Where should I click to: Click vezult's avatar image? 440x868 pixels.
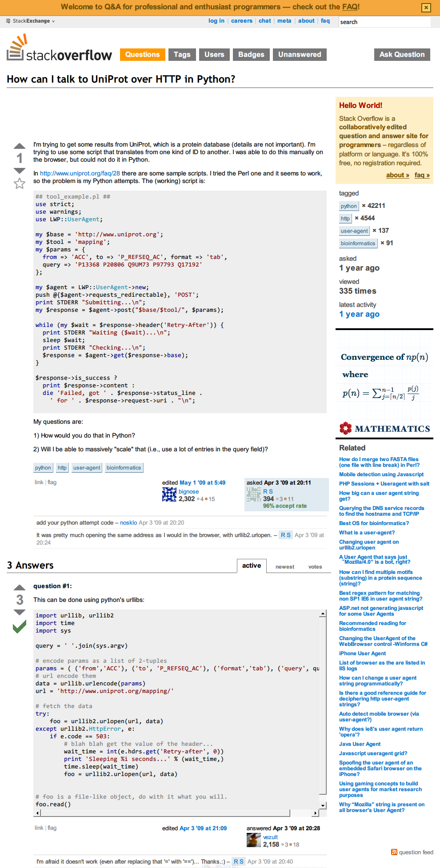(x=254, y=840)
